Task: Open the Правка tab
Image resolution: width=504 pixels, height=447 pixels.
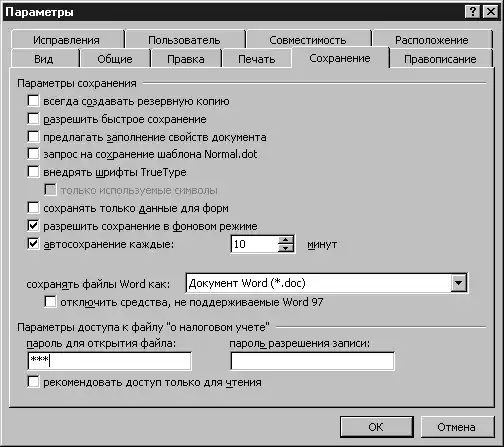Action: (186, 59)
